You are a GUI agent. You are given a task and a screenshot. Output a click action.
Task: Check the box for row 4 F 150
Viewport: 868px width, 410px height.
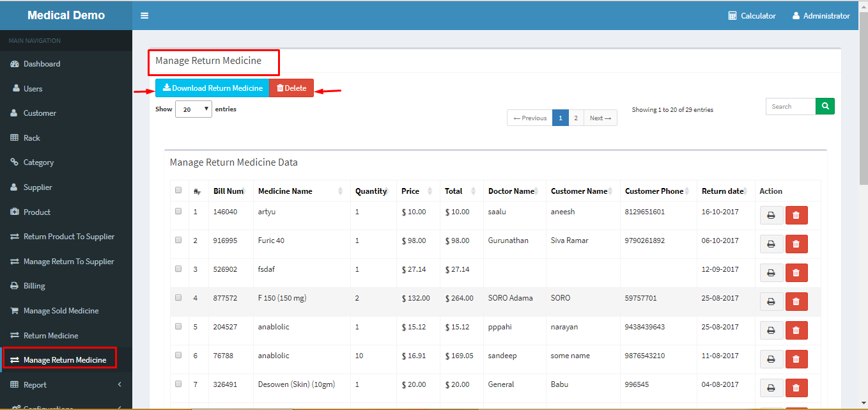click(x=178, y=297)
